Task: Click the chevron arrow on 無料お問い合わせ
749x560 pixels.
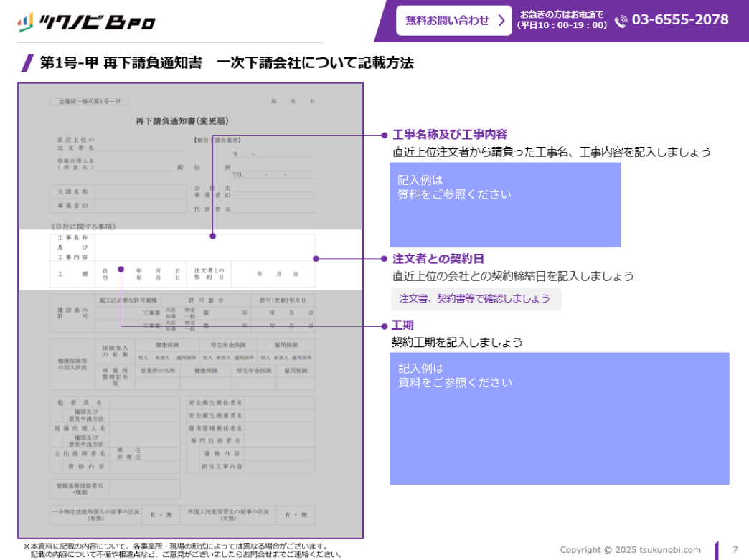Action: 501,21
